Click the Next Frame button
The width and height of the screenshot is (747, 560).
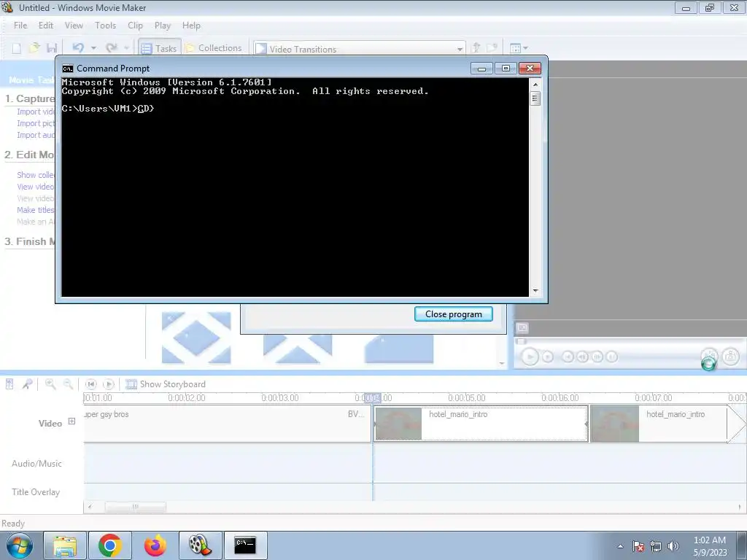point(597,357)
